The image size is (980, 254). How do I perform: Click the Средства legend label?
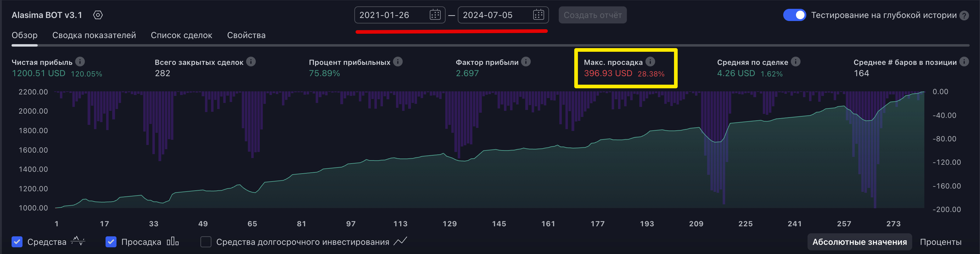click(x=47, y=242)
